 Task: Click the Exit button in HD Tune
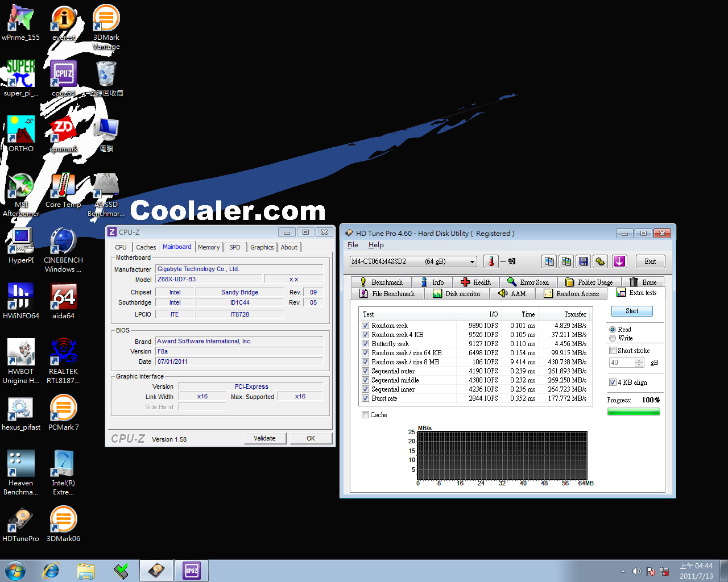[650, 261]
